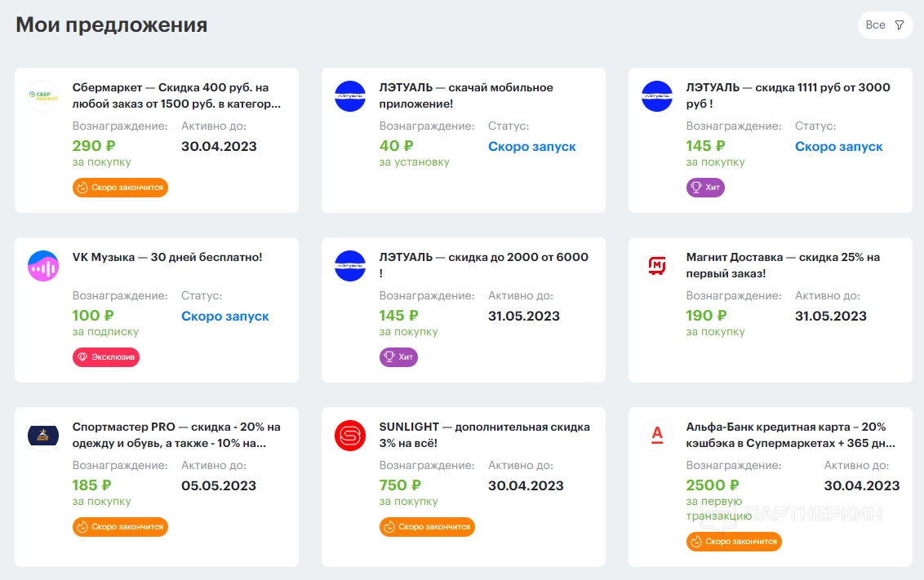Click the Скоро закончится badge on the SUNLIGHT offer
924x580 pixels.
[427, 527]
